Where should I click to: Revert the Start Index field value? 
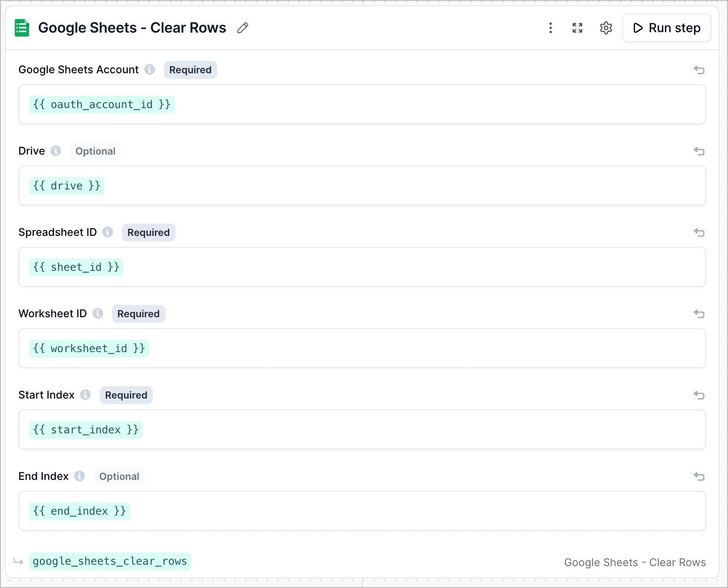pos(699,395)
